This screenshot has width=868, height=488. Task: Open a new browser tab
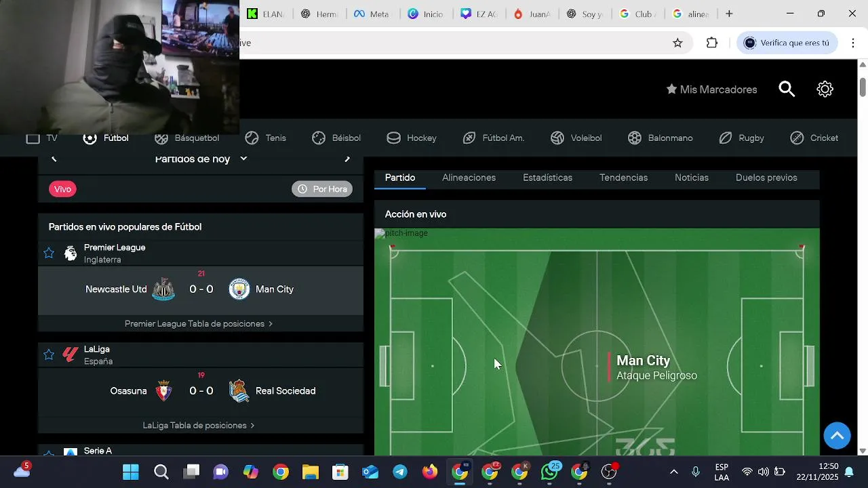729,14
